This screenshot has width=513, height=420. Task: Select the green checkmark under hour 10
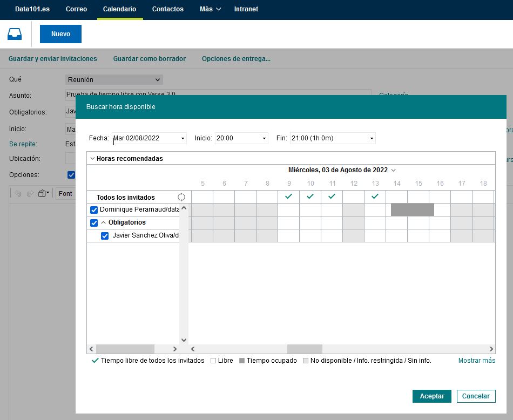click(x=310, y=197)
